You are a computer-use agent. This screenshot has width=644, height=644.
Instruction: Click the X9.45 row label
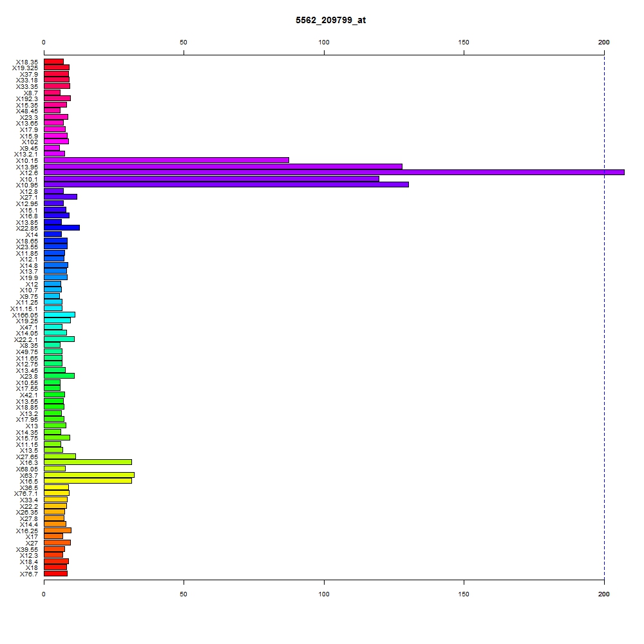(29, 148)
